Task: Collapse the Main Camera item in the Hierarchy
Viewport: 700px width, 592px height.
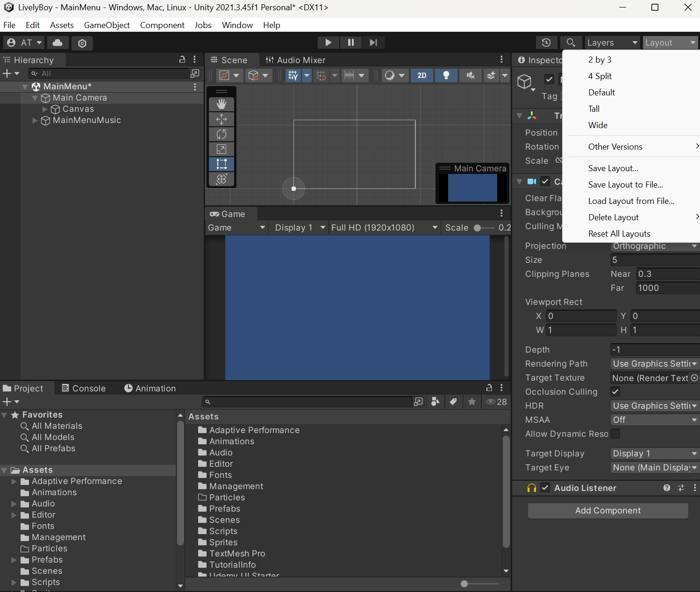Action: click(x=35, y=98)
